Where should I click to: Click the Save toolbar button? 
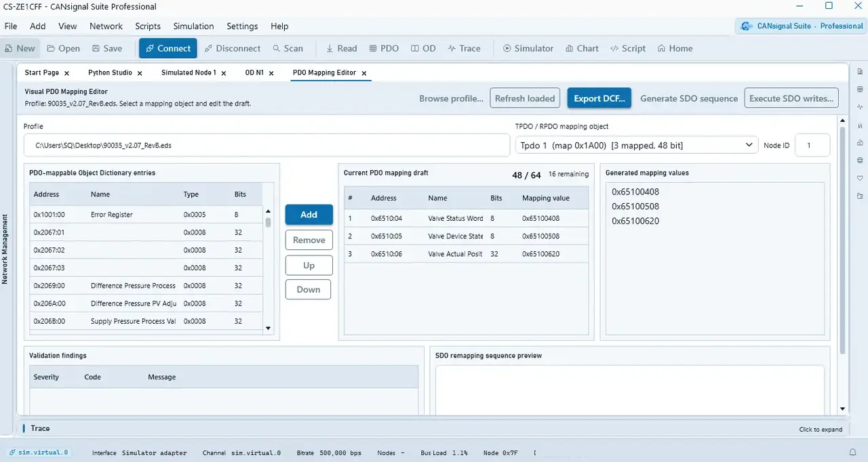[107, 48]
